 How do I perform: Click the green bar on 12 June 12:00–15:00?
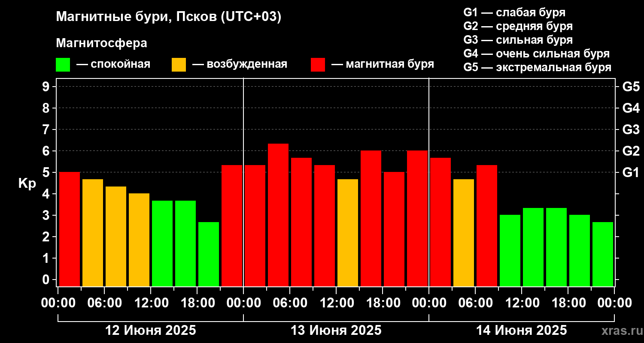pos(162,244)
